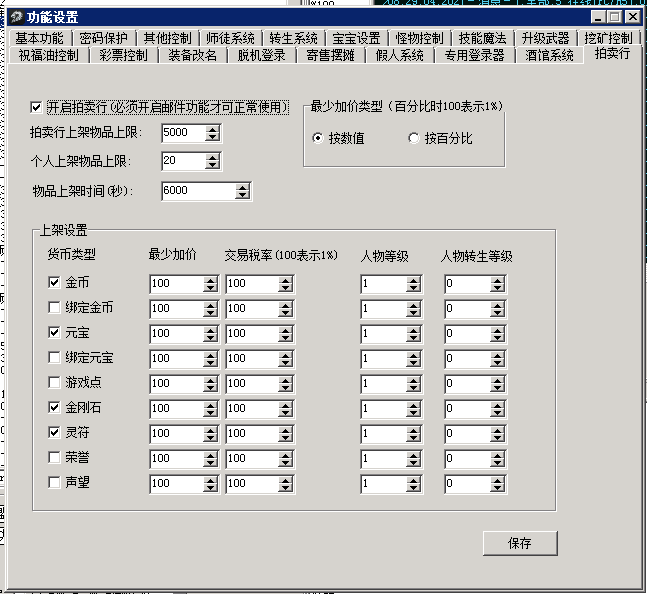Click the 功能设置 window title icon

(17, 17)
